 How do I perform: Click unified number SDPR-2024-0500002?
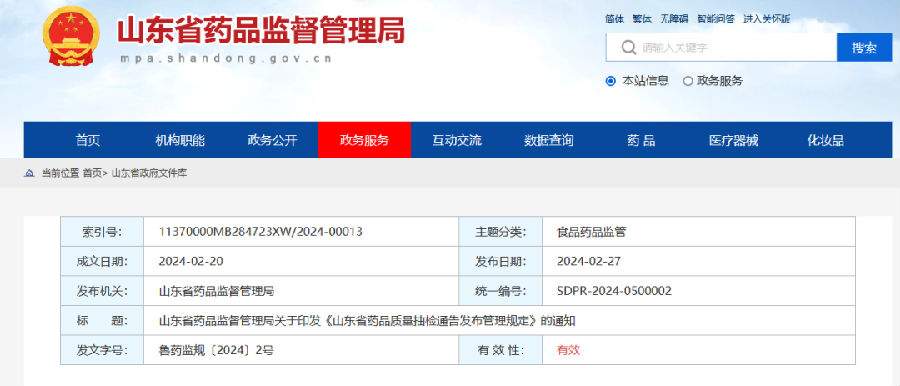614,291
